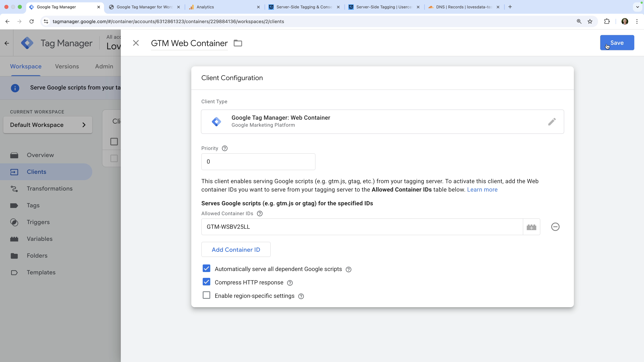
Task: Switch to DNS Records browser tab
Action: tap(464, 7)
